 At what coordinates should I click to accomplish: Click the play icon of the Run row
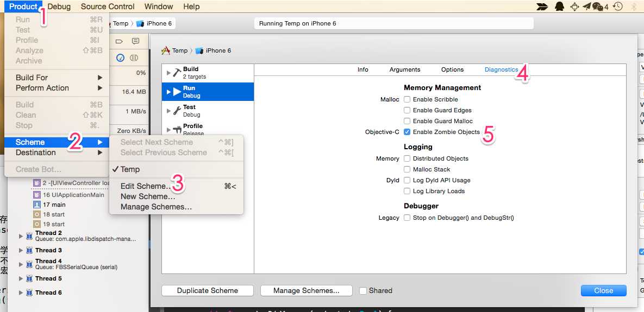coord(177,92)
